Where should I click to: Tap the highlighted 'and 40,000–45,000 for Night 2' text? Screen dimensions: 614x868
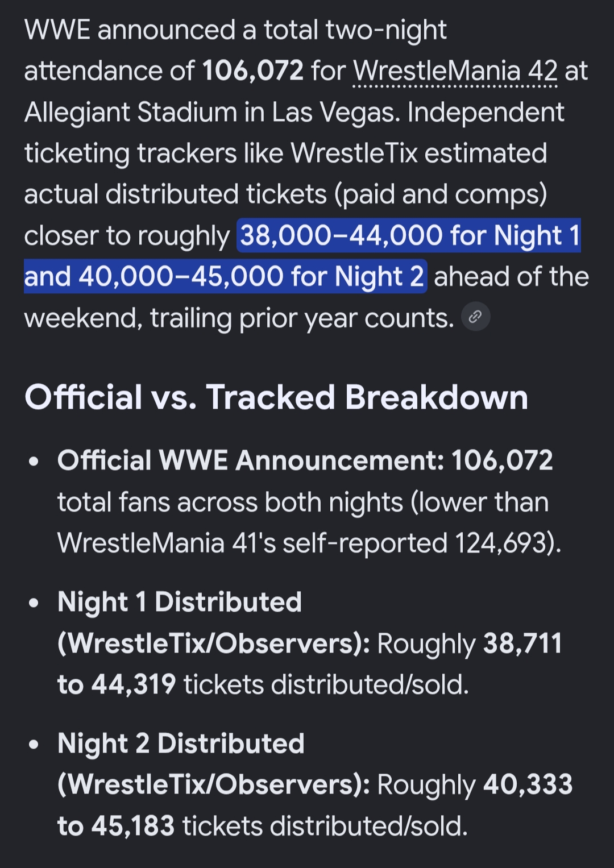click(x=225, y=276)
